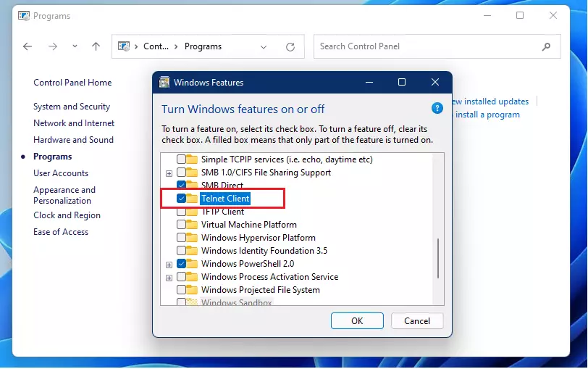Minimize the Windows Features dialog

point(369,82)
